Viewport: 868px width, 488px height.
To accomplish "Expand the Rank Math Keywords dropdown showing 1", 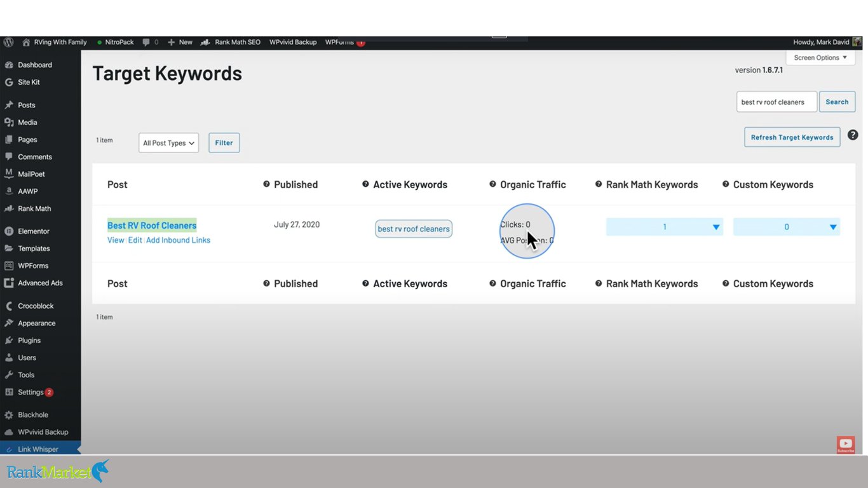I will (665, 227).
